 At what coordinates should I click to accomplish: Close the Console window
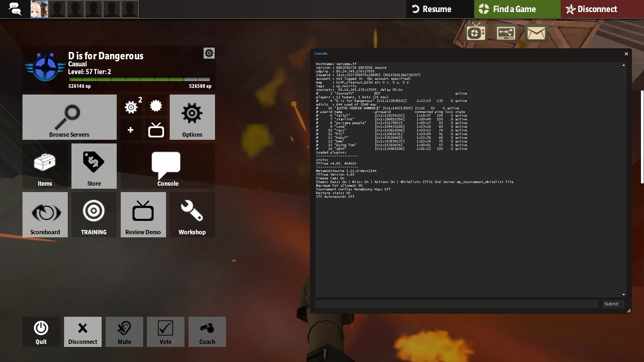626,54
